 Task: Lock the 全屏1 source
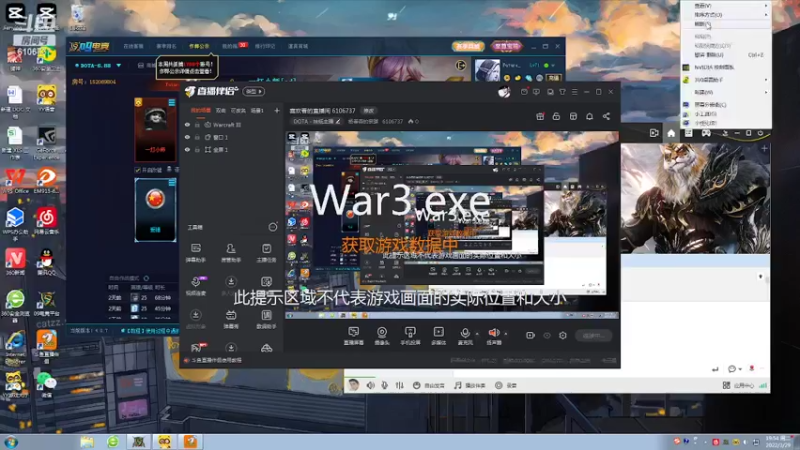(x=197, y=149)
